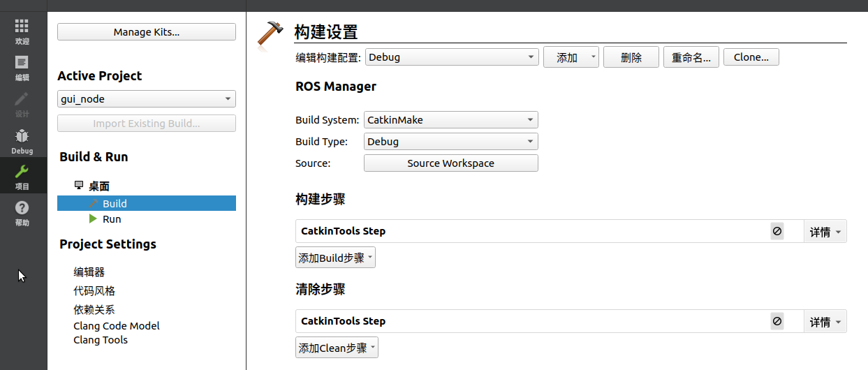
Task: Open Clang Code Model settings
Action: [117, 326]
